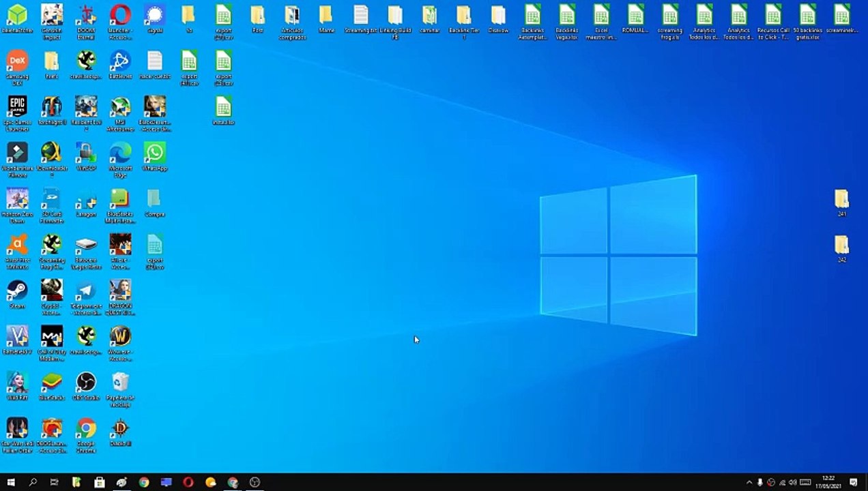This screenshot has width=868, height=491.
Task: Select the Backlinks Tier 1 folder
Action: click(x=464, y=20)
